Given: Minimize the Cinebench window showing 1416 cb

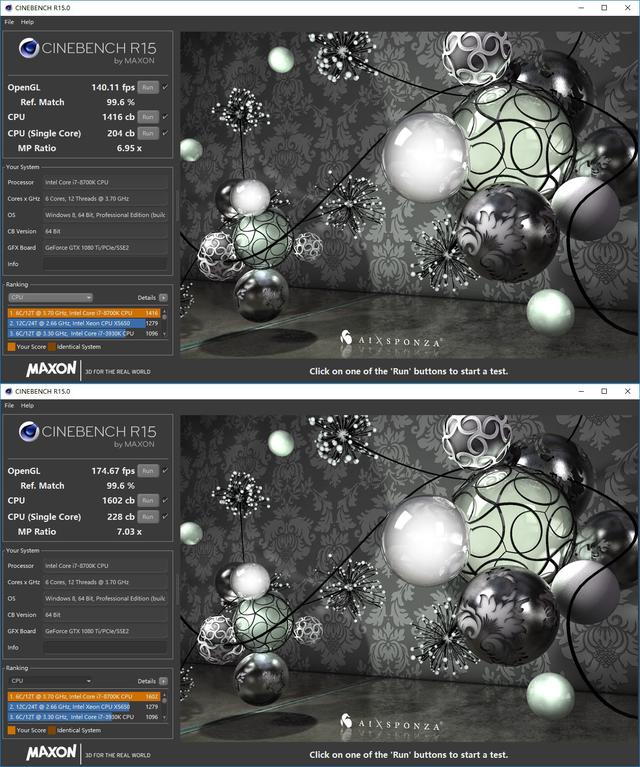Looking at the screenshot, I should (581, 8).
